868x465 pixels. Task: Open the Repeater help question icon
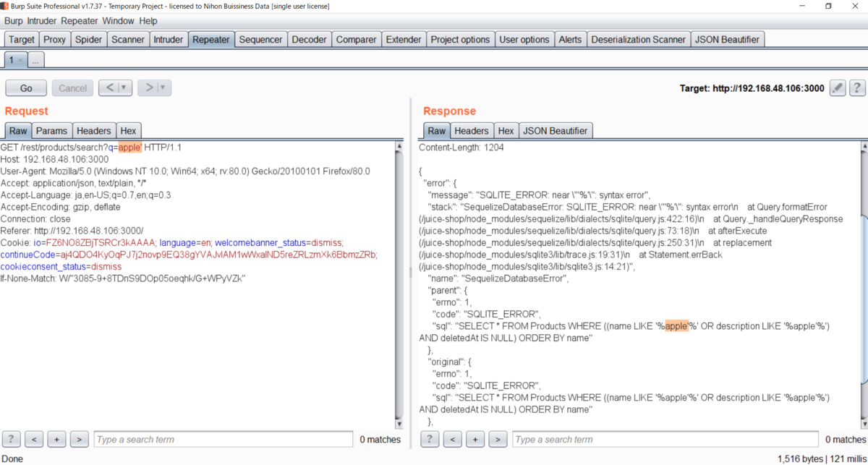(x=857, y=88)
